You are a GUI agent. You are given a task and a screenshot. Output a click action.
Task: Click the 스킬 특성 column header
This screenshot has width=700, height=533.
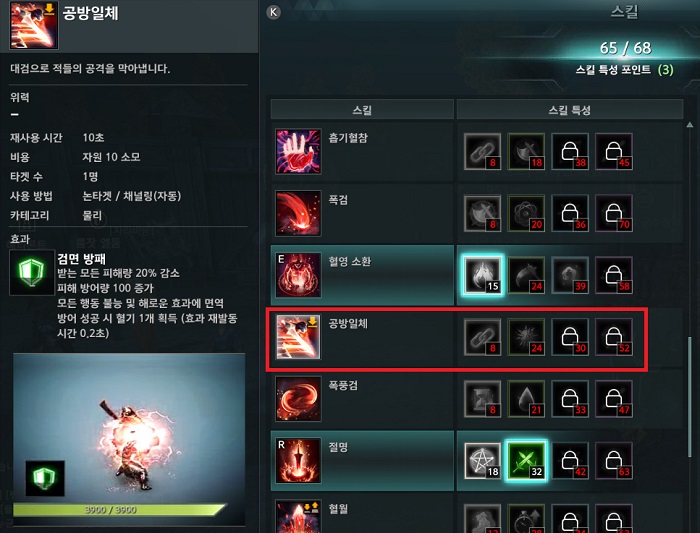[570, 110]
